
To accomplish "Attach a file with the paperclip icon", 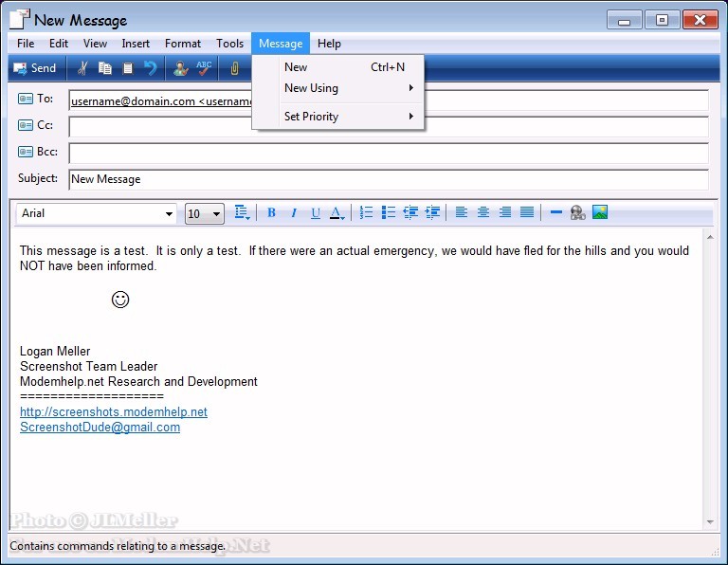I will (234, 68).
